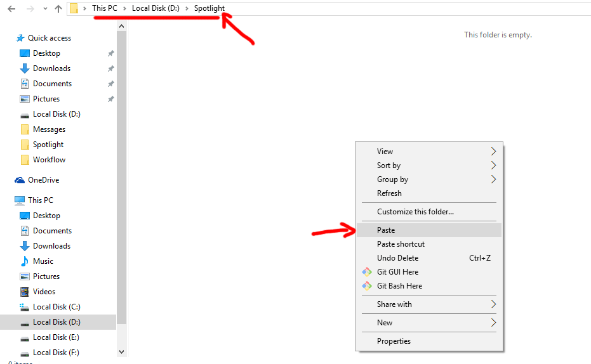
Task: Click the Spotlight folder icon in sidebar
Action: [25, 145]
